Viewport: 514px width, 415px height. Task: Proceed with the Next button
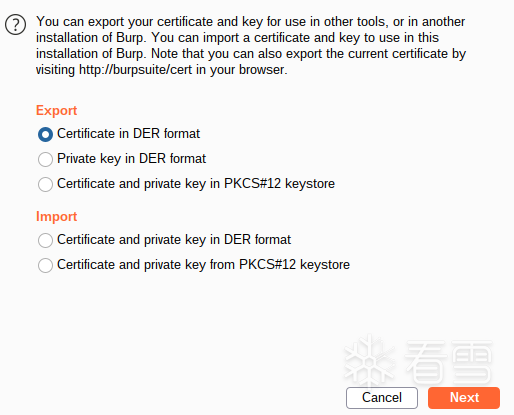[x=464, y=398]
